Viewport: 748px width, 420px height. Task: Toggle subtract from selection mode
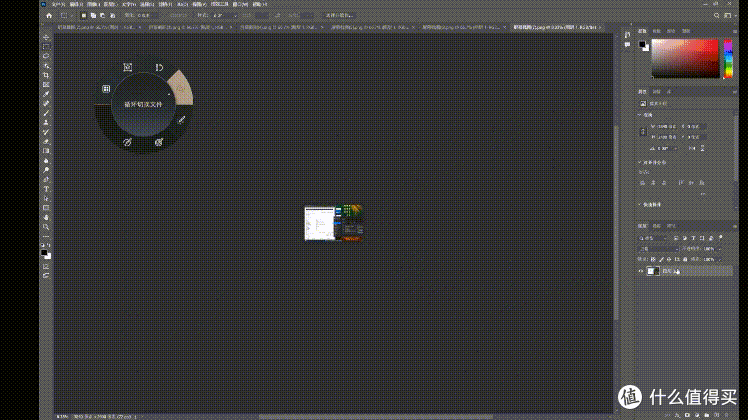pyautogui.click(x=103, y=15)
